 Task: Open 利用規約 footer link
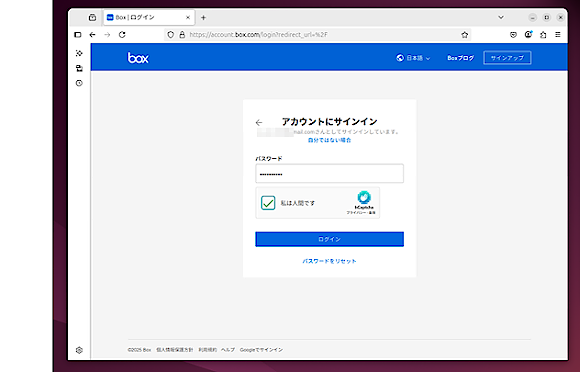click(208, 350)
